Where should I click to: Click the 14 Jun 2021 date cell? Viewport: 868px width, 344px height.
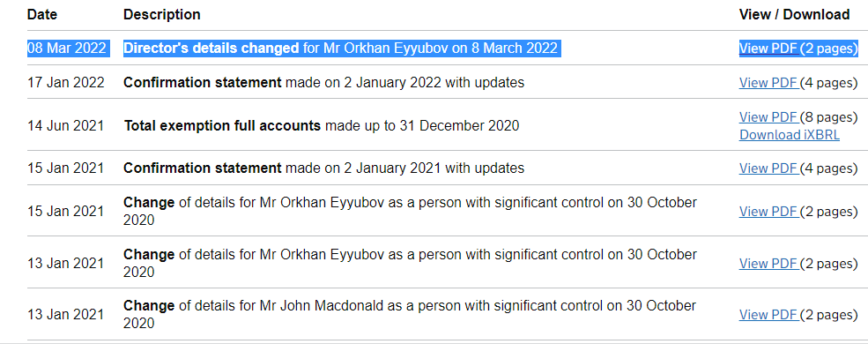pyautogui.click(x=66, y=126)
